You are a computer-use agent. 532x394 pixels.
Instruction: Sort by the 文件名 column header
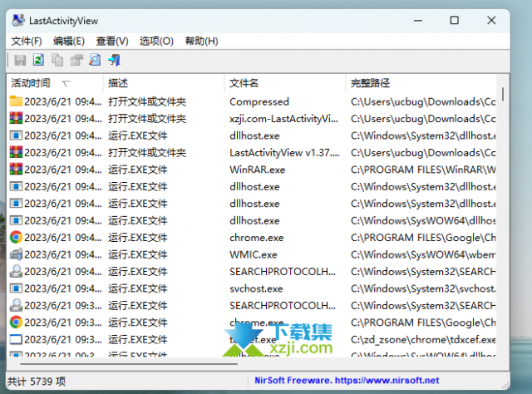[x=285, y=83]
